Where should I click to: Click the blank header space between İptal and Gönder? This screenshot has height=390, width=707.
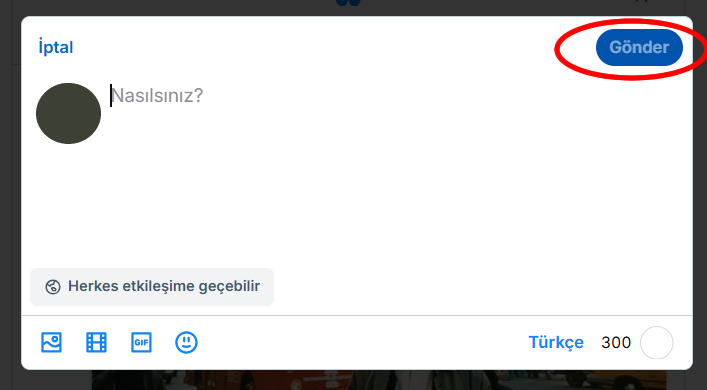(334, 47)
